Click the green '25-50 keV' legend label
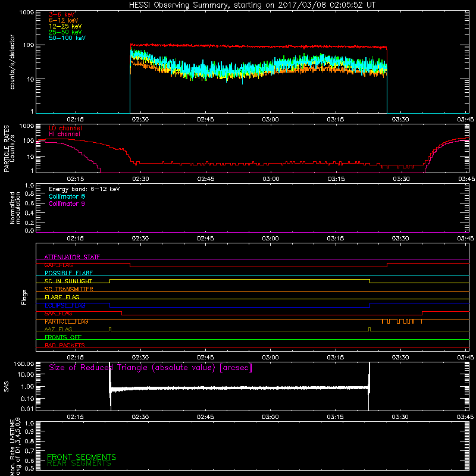 [x=65, y=32]
